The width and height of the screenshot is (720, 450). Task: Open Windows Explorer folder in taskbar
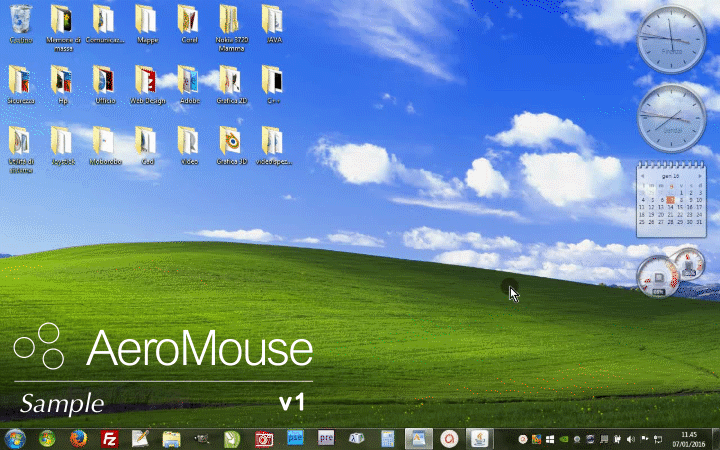coord(171,439)
